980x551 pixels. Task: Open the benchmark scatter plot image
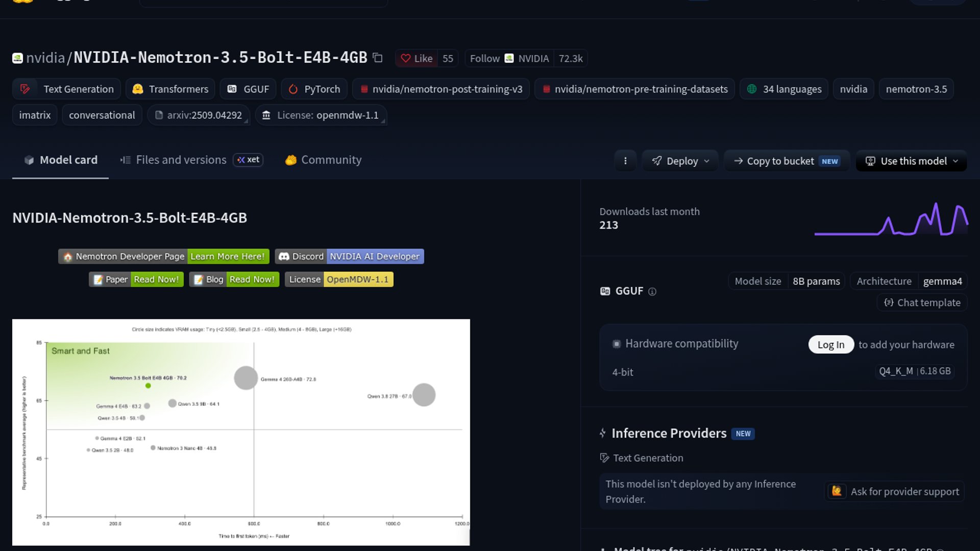[x=241, y=432]
